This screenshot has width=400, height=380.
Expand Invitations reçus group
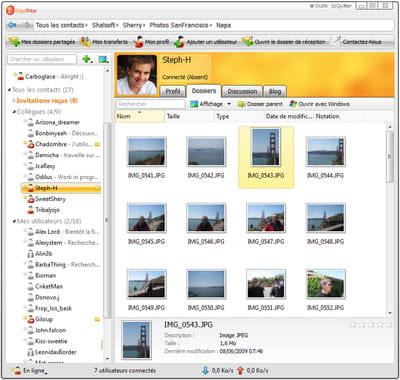tap(14, 101)
